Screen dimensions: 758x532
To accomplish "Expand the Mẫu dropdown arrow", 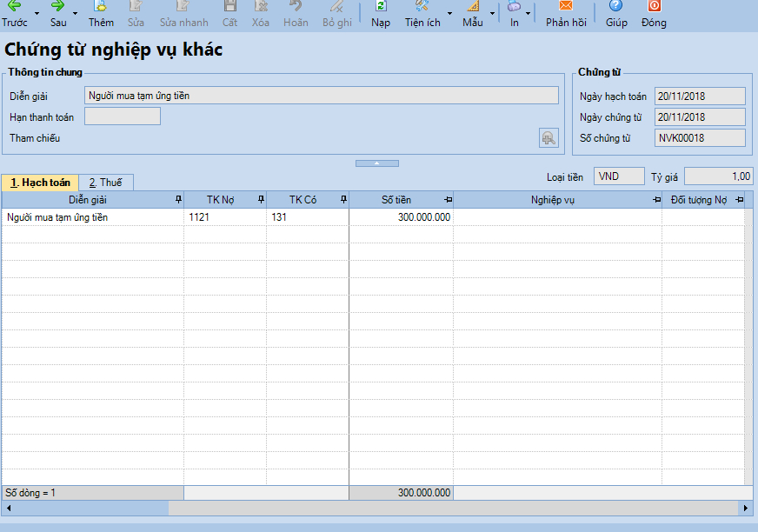I will coord(492,14).
